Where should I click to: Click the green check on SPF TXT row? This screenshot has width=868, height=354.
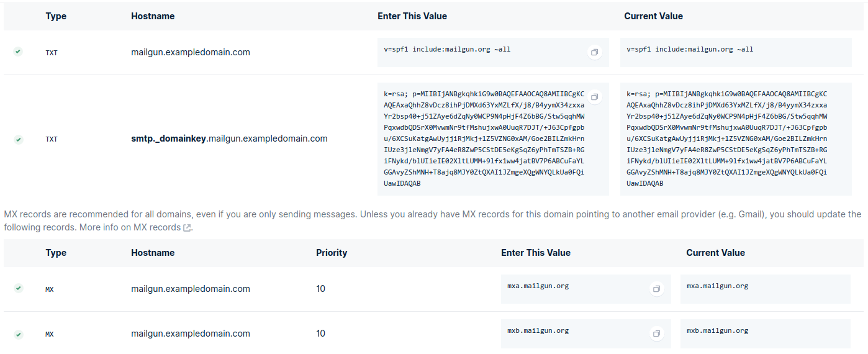pos(19,52)
